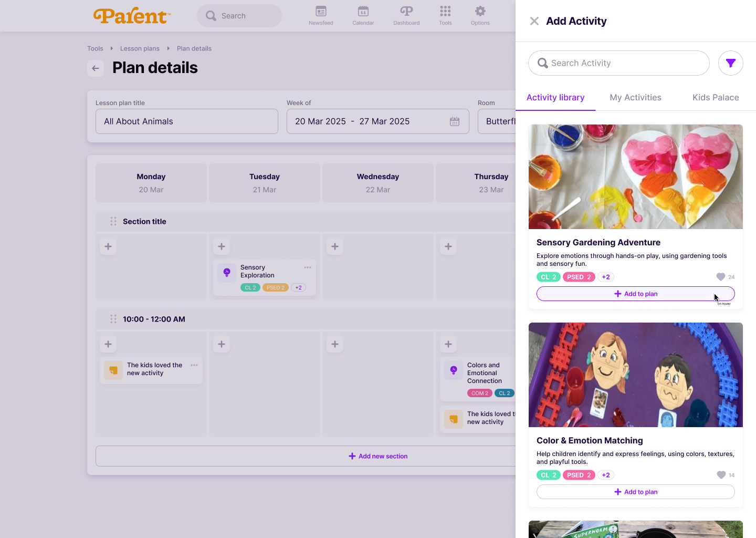
Task: Show +2 more tags on Color & Emotion Matching
Action: click(606, 475)
